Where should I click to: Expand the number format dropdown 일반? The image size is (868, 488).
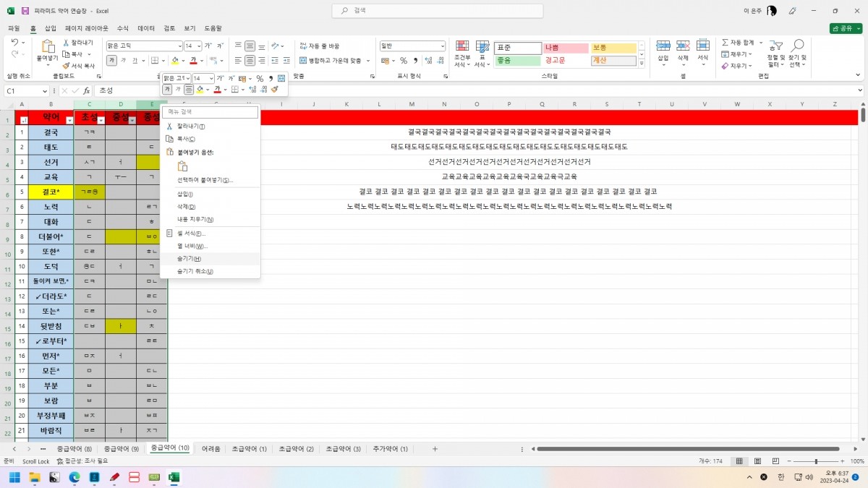point(442,46)
